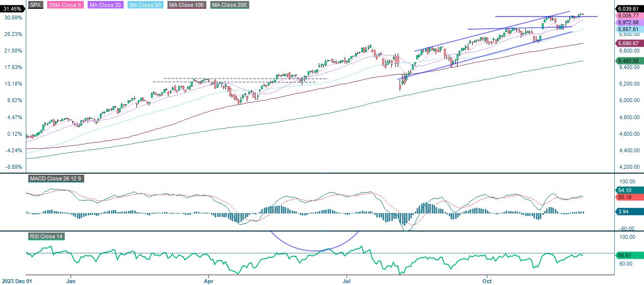Click the 17.53% percent axis tick
Screen dimensions: 644x285
click(x=13, y=67)
